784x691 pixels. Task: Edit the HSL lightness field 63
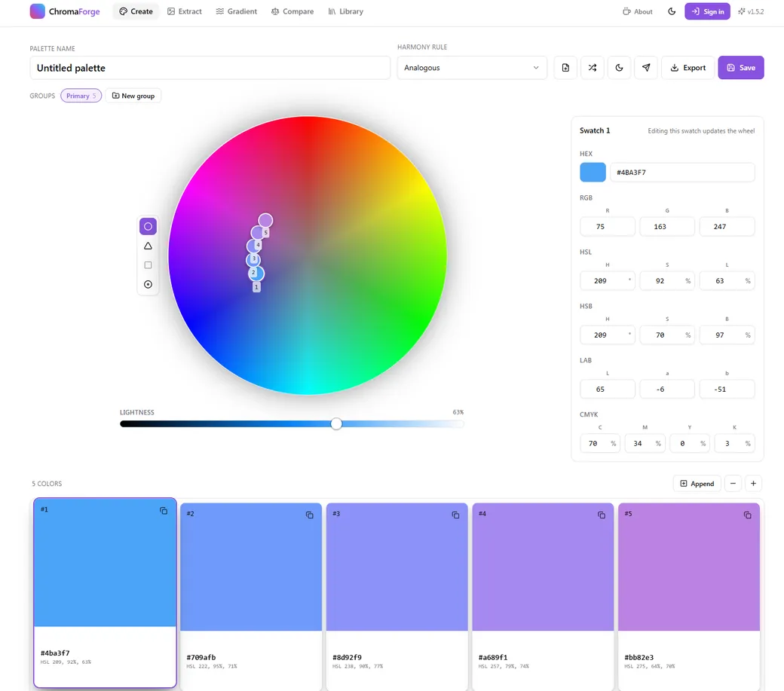point(727,281)
